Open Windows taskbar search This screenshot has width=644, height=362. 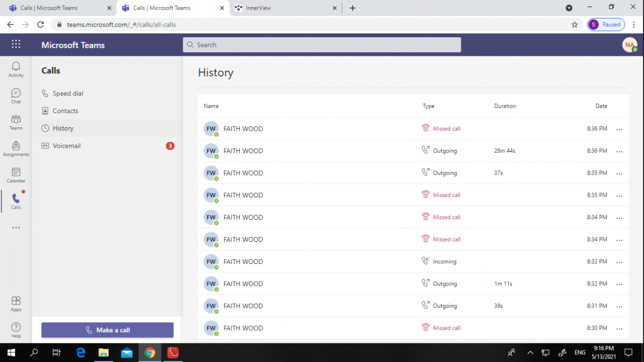coord(34,352)
